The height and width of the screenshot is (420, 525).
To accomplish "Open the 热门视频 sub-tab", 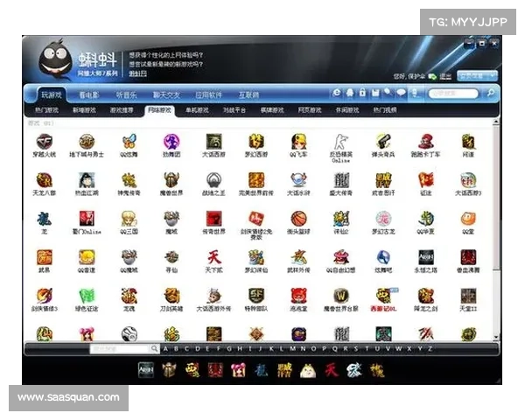I will [x=385, y=110].
